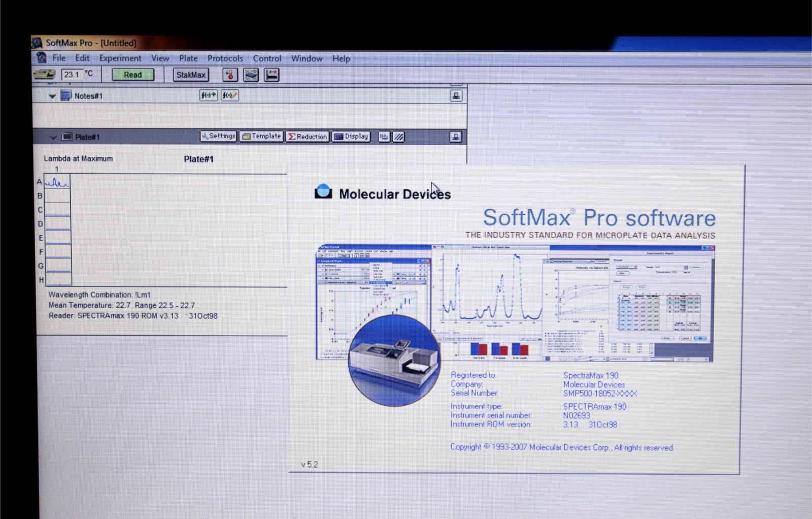The height and width of the screenshot is (519, 812).
Task: Click instrument serial number 'N02693'
Action: pyautogui.click(x=577, y=415)
